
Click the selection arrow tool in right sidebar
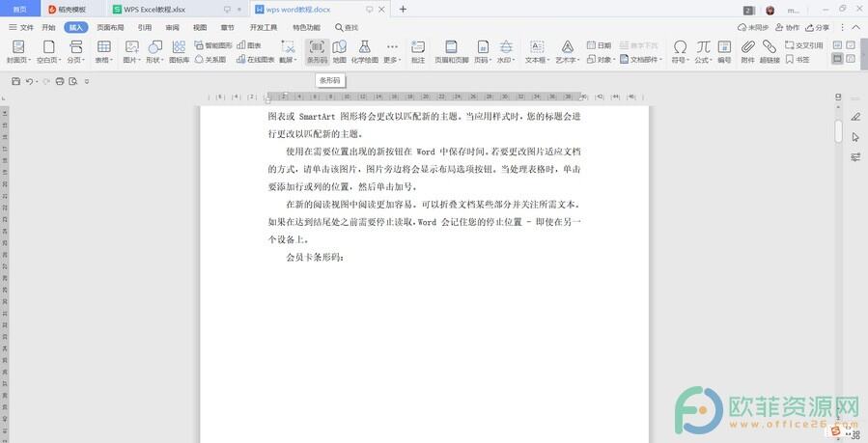[x=855, y=137]
